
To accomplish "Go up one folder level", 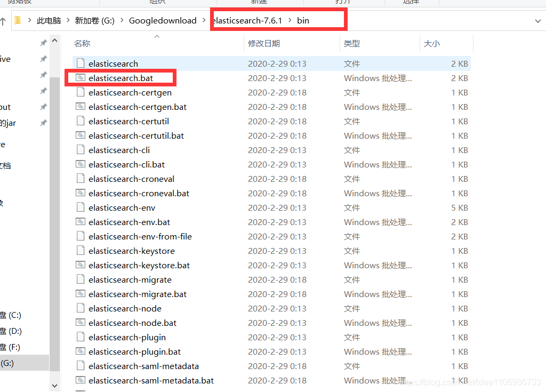I will point(3,21).
